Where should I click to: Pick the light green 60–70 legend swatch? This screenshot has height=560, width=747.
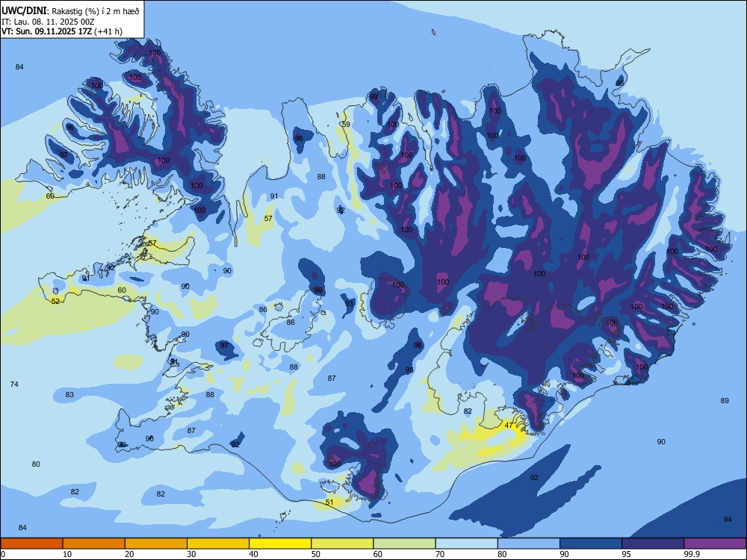404,544
